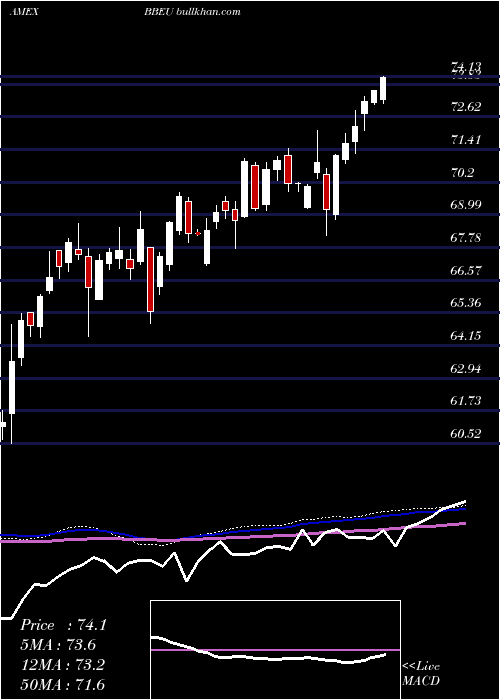This screenshot has height=700, width=500.
Task: Select the 72.62 price axis label
Action: pyautogui.click(x=467, y=107)
